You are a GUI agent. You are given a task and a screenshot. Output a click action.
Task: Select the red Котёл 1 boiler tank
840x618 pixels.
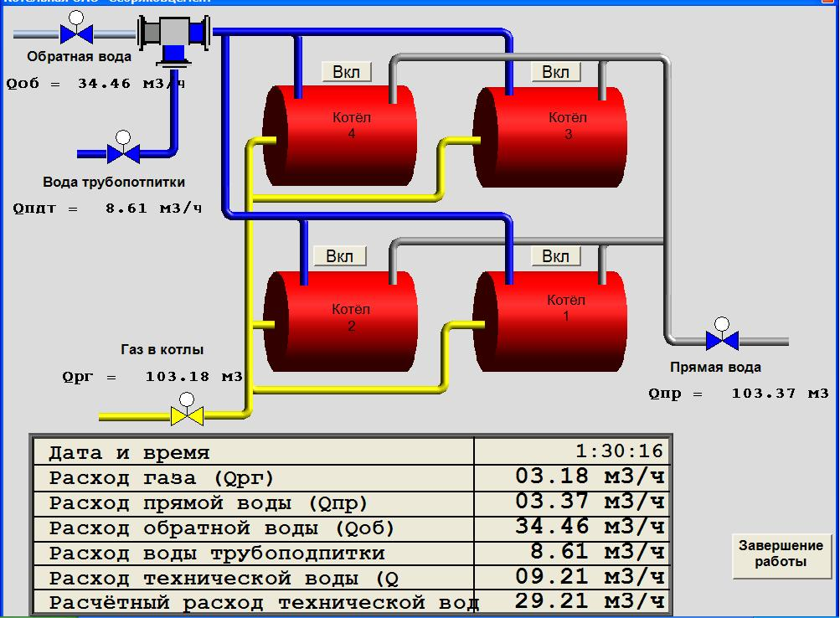553,320
